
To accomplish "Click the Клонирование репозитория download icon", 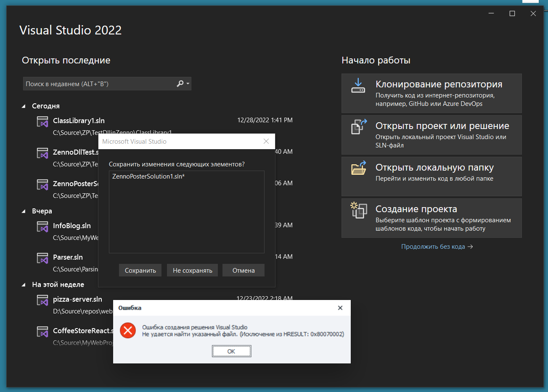I will click(x=358, y=86).
